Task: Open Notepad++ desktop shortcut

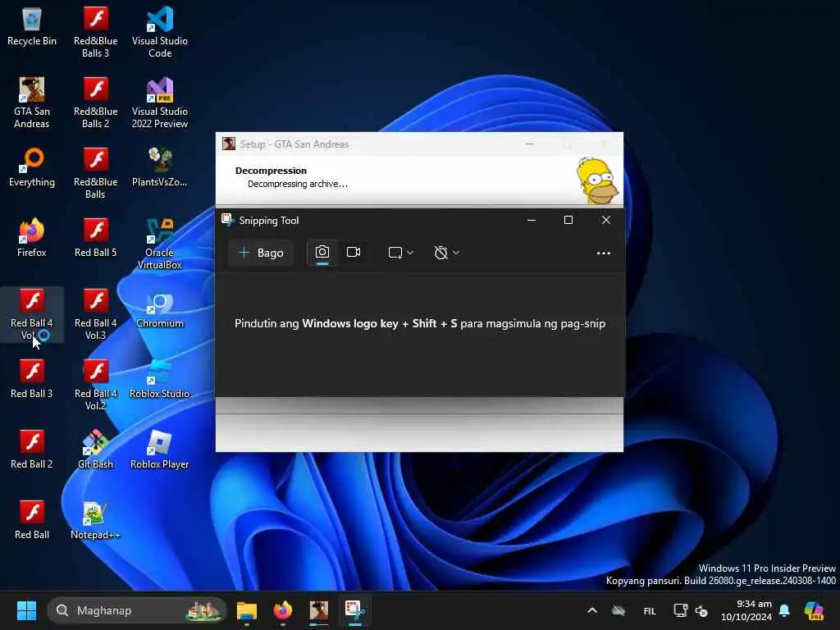Action: coord(95,520)
